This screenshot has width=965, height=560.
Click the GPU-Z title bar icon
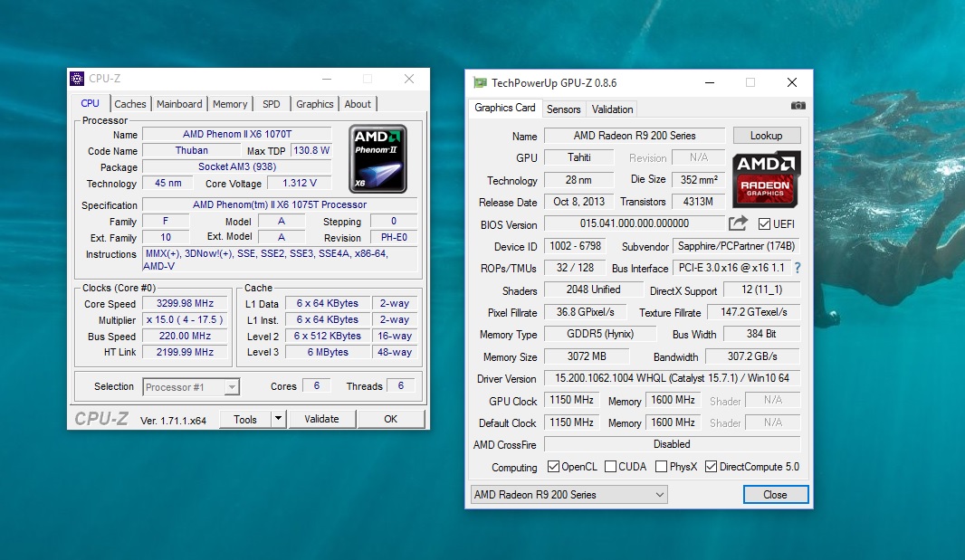point(480,82)
